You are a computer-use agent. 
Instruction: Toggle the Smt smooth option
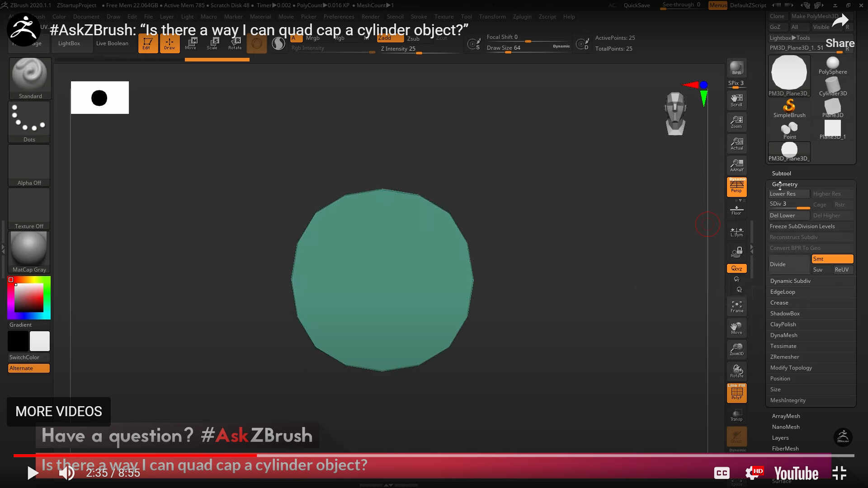[832, 259]
